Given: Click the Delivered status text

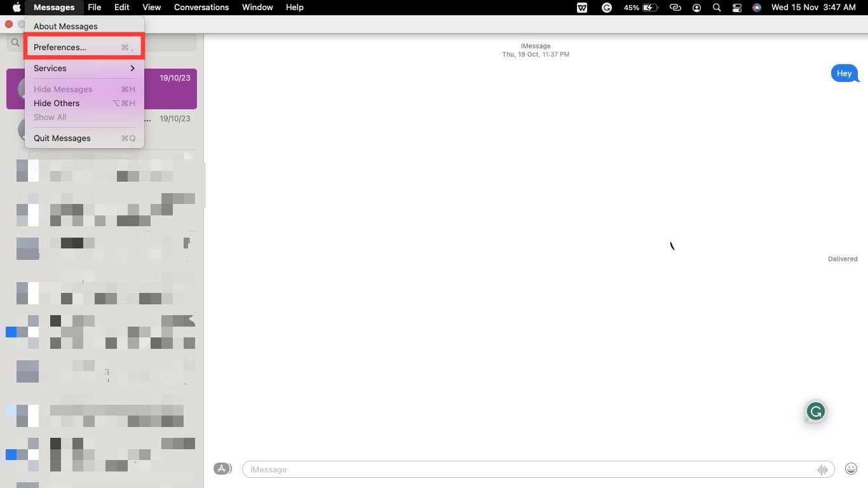Looking at the screenshot, I should pyautogui.click(x=843, y=259).
